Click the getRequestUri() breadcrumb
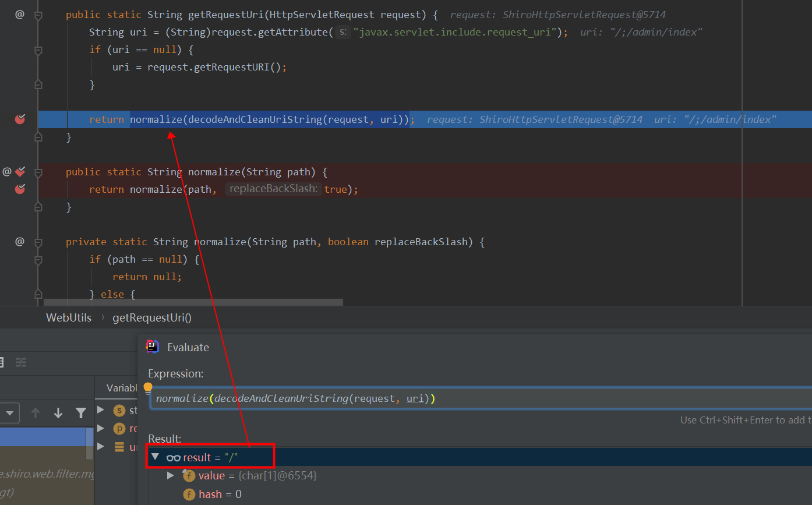 [x=152, y=317]
